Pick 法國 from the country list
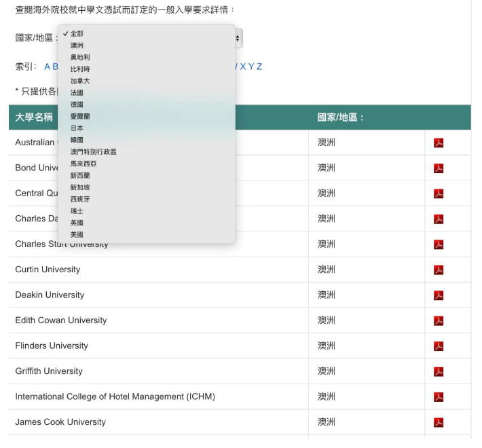Screen dimensions: 482x448 (147, 93)
